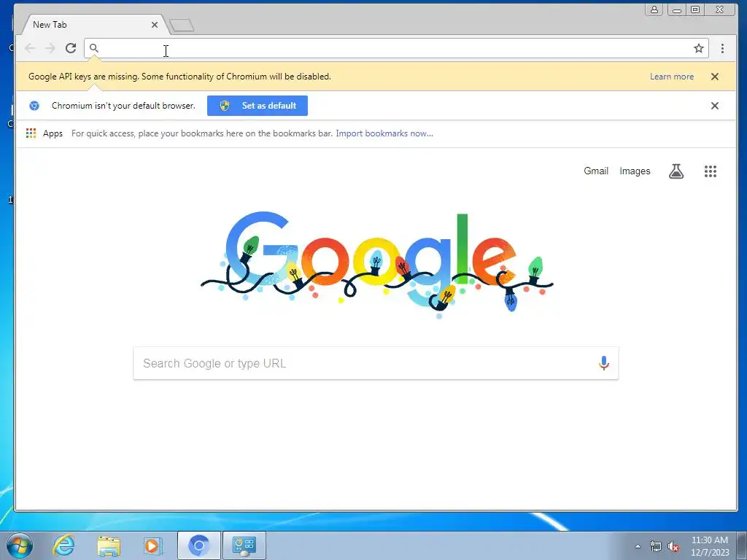
Task: Click the network status tray icon
Action: [x=656, y=546]
